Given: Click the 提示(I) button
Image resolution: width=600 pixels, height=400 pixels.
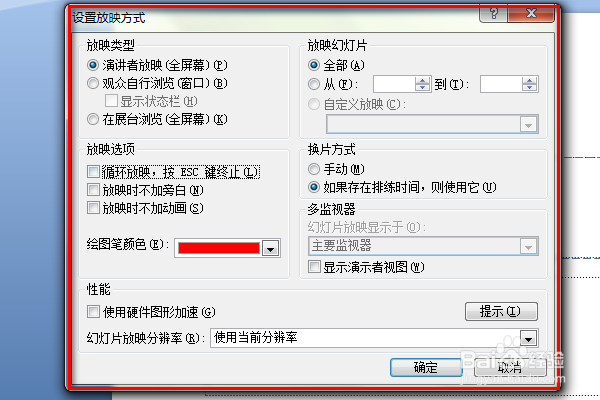Looking at the screenshot, I should (501, 312).
